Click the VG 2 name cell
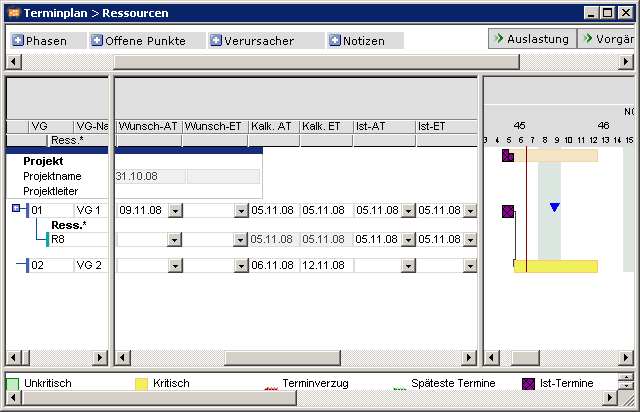The image size is (640, 412). tap(89, 265)
